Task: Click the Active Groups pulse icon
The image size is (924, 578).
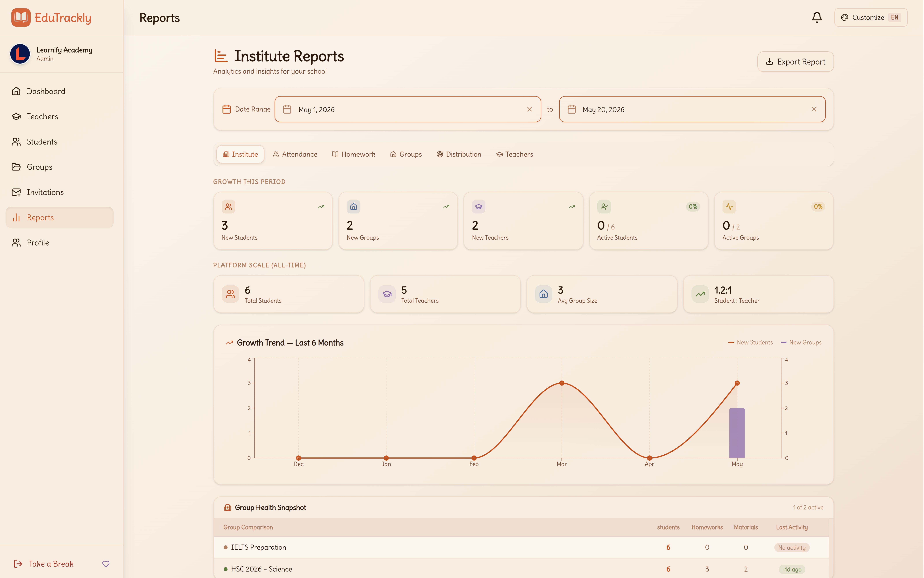Action: [x=729, y=207]
